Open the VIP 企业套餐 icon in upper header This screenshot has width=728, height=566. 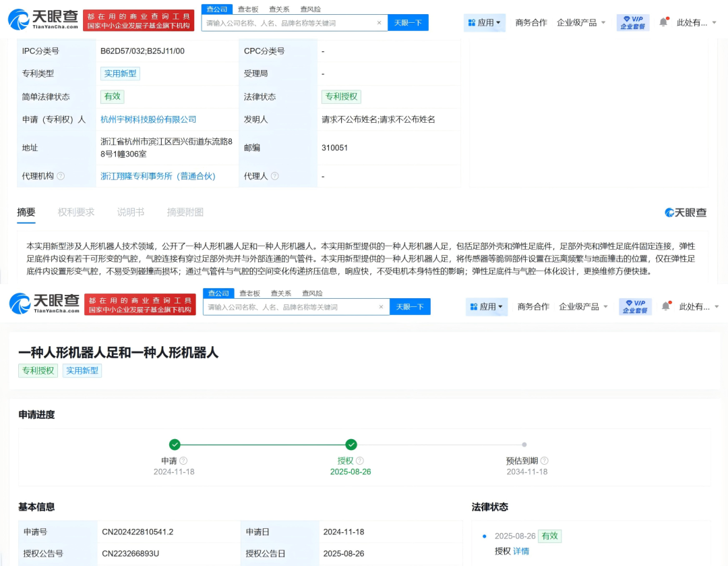coord(632,22)
